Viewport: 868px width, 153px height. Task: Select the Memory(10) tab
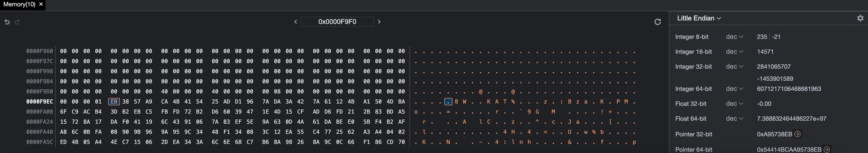point(19,4)
